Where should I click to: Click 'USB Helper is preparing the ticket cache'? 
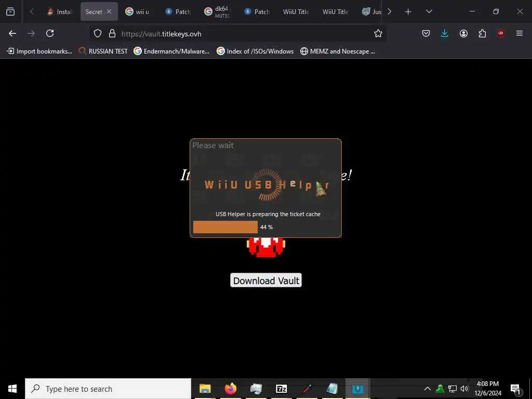click(268, 214)
